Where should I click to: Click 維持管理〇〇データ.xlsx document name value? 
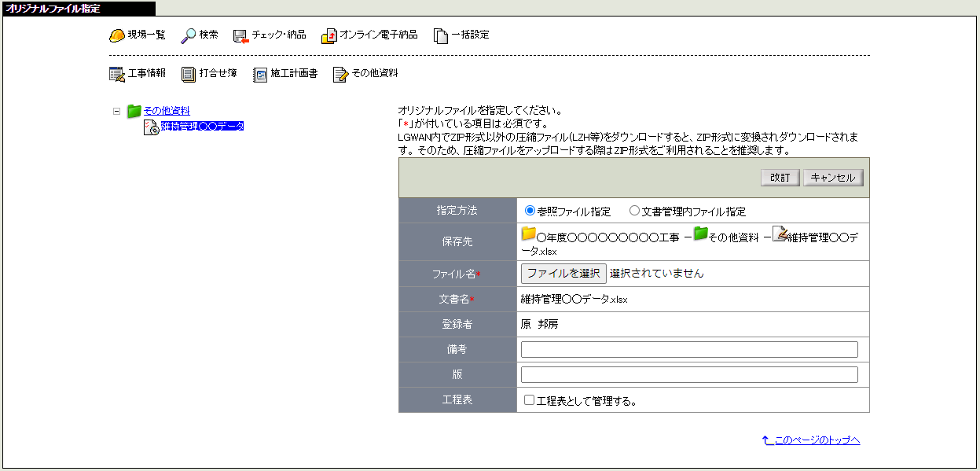coord(574,299)
